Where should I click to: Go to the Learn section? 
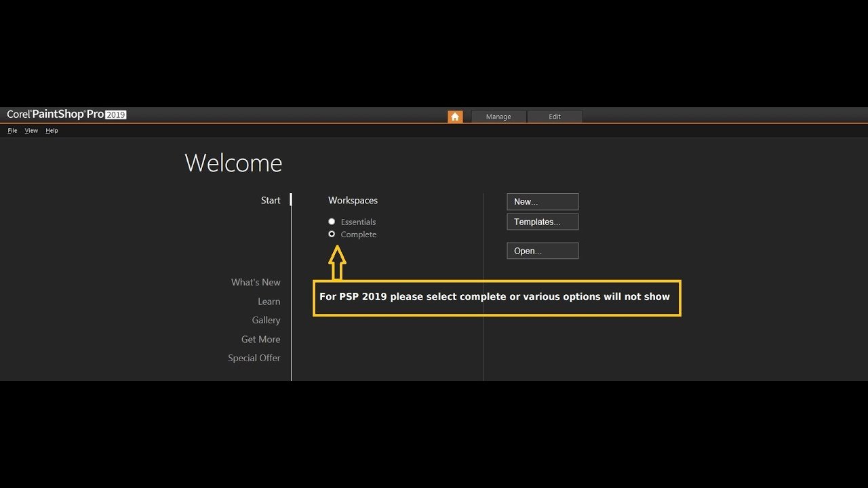pos(269,301)
